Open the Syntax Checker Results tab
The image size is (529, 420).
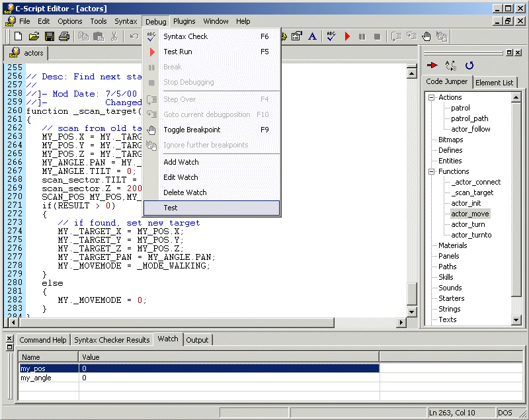pos(112,340)
